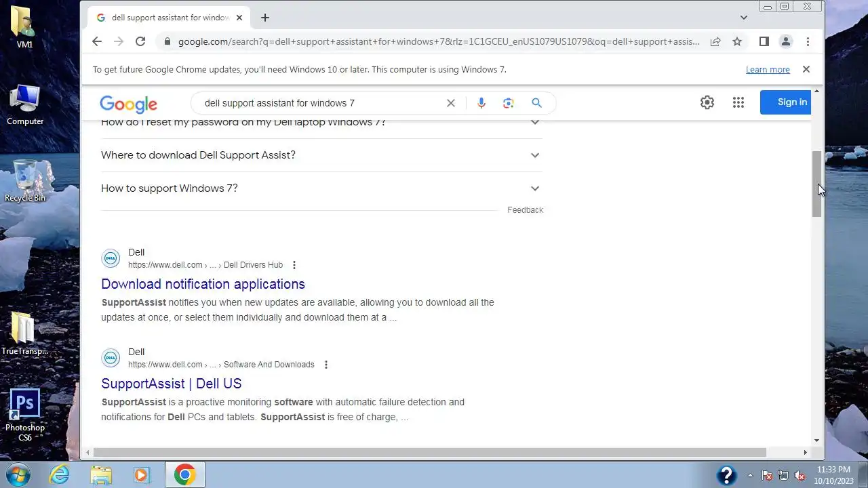Screen dimensions: 868x488
Task: Bookmark this page with the star icon
Action: [737, 41]
